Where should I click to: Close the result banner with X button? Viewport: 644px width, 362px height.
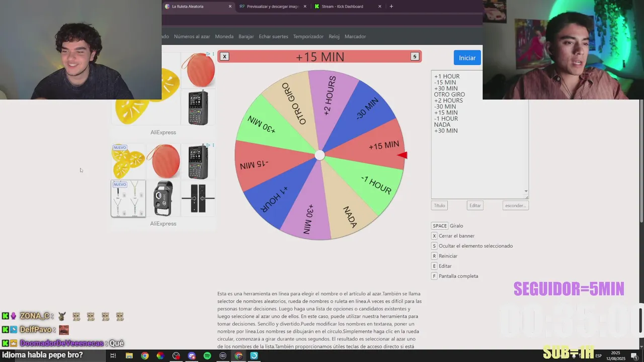coord(225,56)
